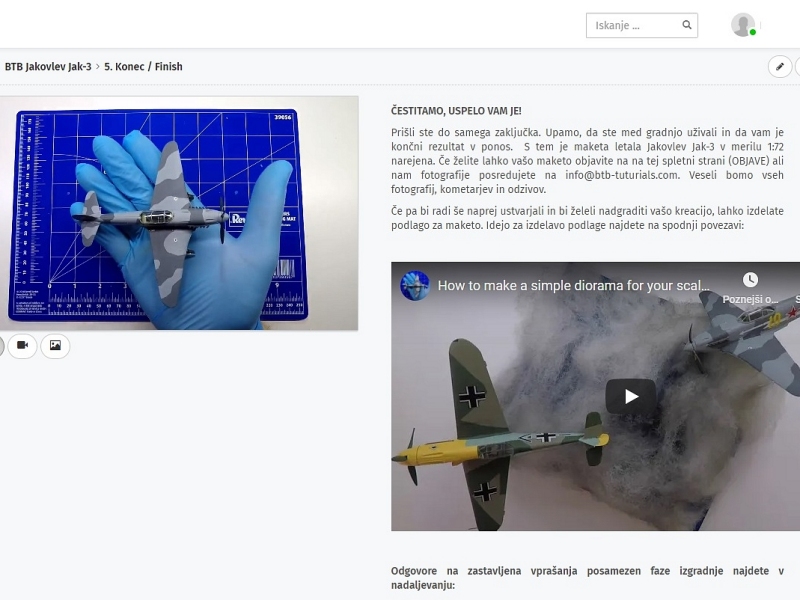
Task: Open the user avatar profile menu
Action: (742, 25)
